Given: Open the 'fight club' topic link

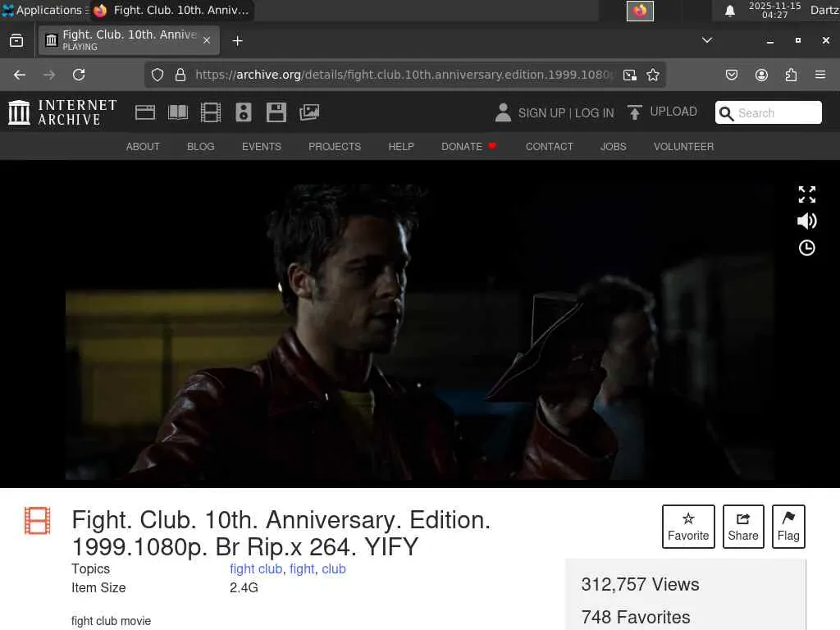Looking at the screenshot, I should (256, 569).
